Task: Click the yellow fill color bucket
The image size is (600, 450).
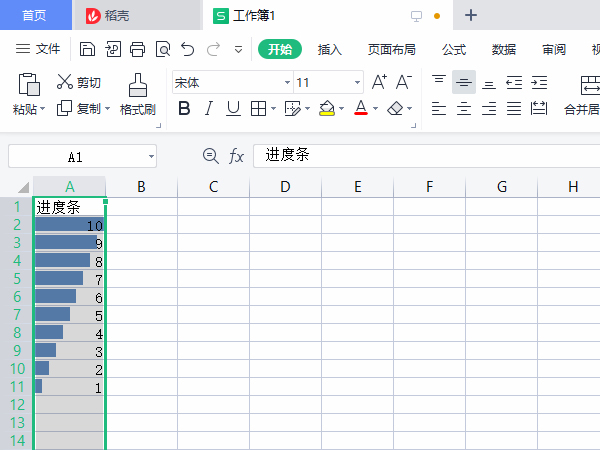Action: [x=326, y=108]
